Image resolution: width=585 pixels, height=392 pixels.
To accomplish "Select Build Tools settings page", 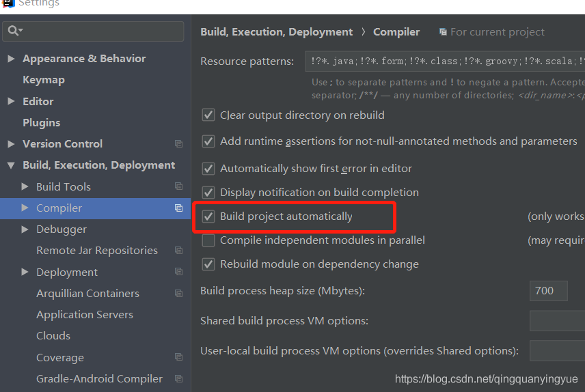I will 64,186.
